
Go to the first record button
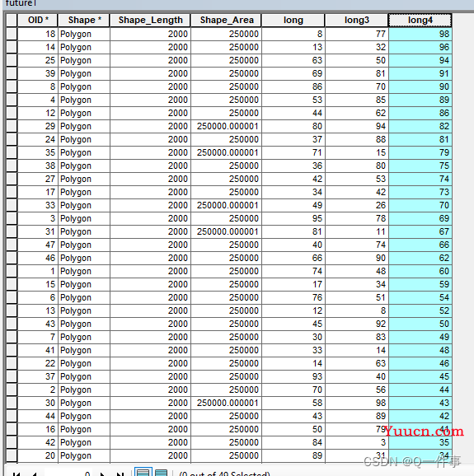click(x=16, y=474)
